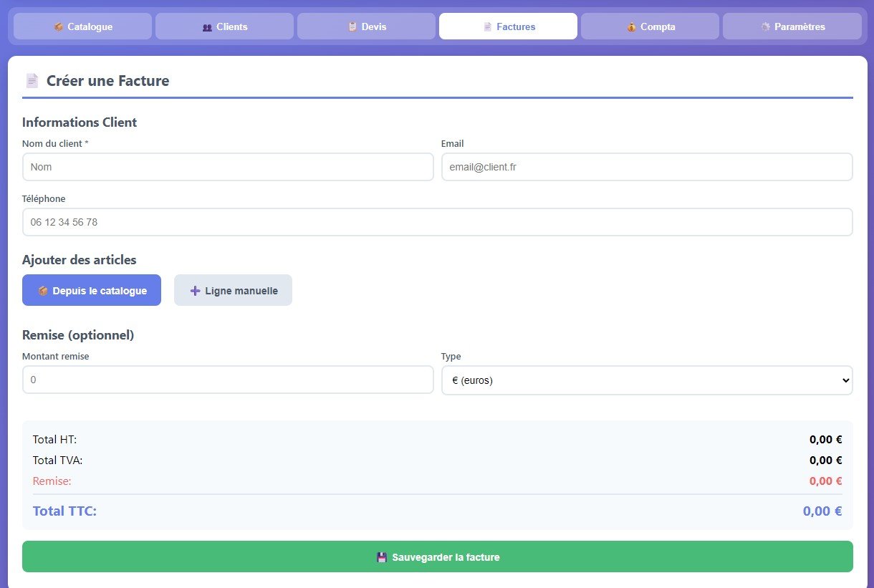Focus the Nom du client field

(x=228, y=167)
